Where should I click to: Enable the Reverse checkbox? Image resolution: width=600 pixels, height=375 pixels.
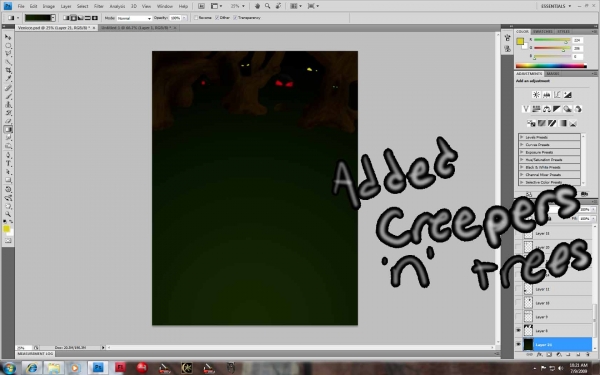tap(196, 18)
